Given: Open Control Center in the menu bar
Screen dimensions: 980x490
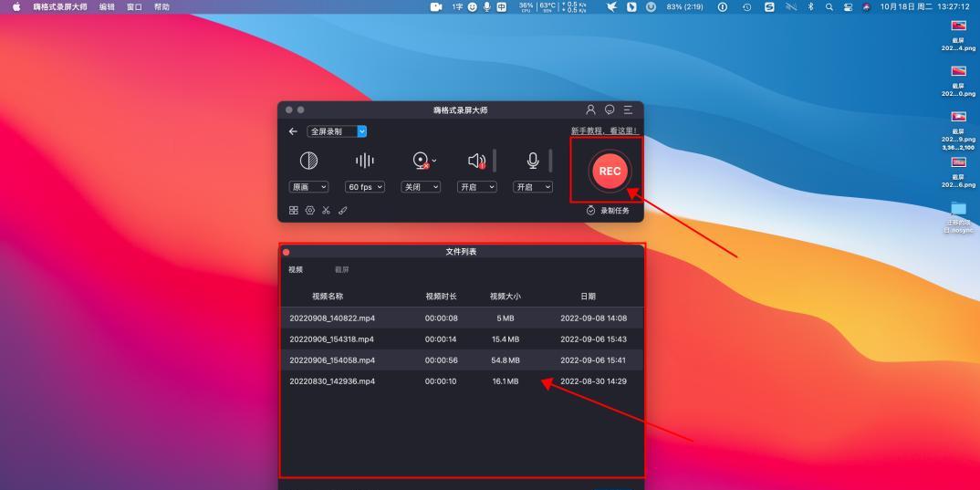Looking at the screenshot, I should pyautogui.click(x=848, y=7).
